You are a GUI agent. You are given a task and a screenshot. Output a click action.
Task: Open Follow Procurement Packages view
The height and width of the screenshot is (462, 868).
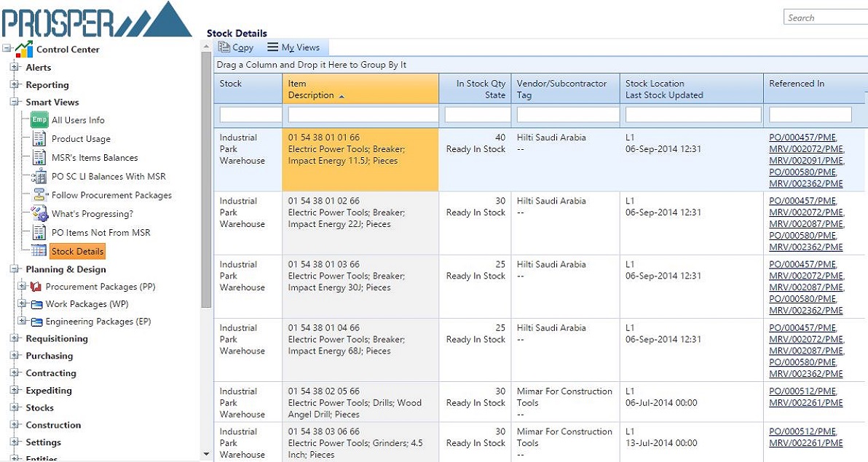(x=112, y=195)
